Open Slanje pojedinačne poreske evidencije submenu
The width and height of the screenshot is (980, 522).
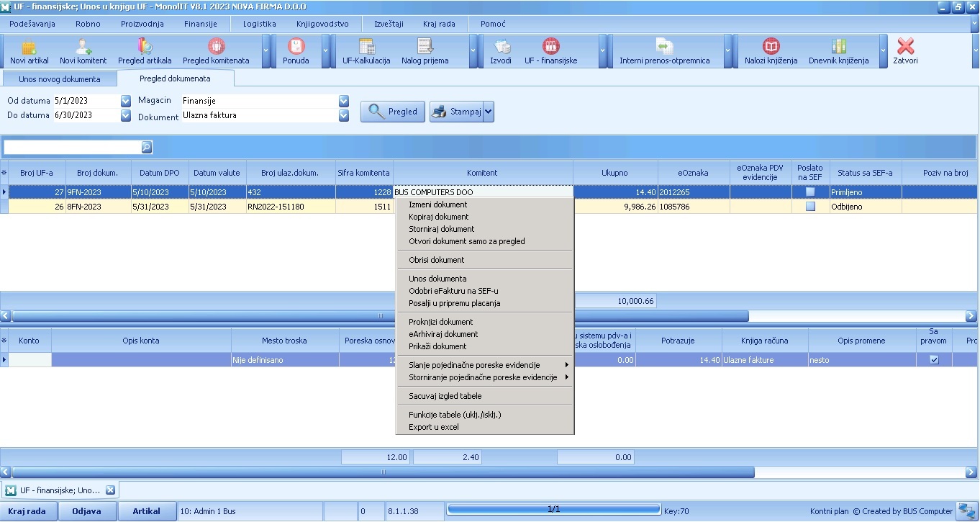click(x=485, y=365)
